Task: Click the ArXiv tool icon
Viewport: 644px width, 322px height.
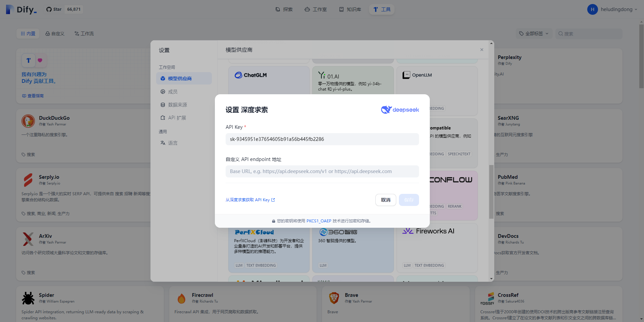Action: [28, 239]
